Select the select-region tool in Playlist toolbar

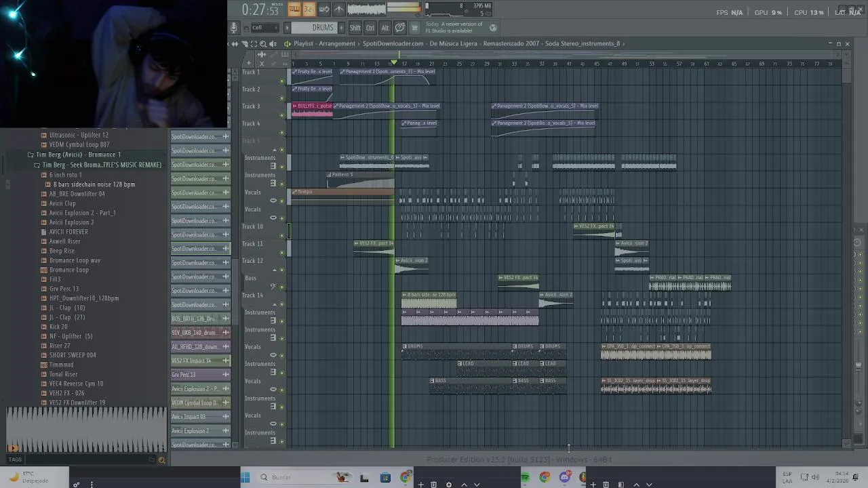(x=254, y=43)
